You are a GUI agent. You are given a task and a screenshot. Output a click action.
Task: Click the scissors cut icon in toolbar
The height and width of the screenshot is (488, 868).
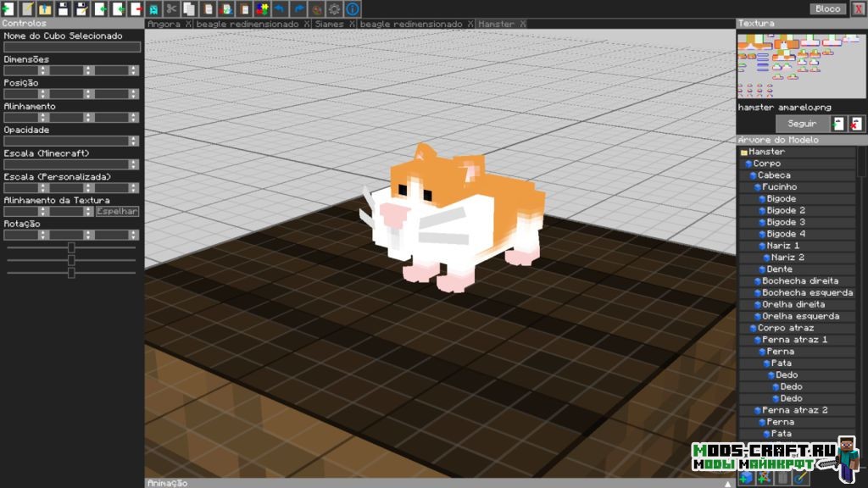coord(171,9)
